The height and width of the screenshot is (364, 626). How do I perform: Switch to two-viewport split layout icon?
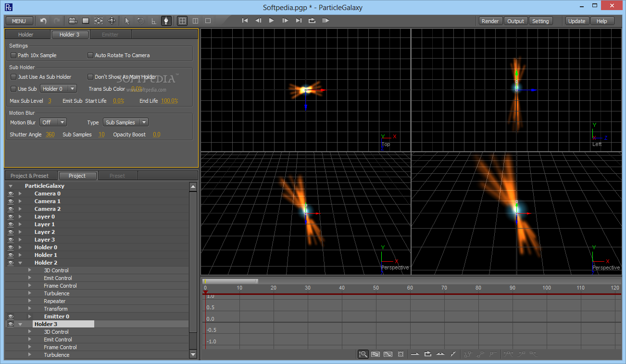pyautogui.click(x=195, y=21)
